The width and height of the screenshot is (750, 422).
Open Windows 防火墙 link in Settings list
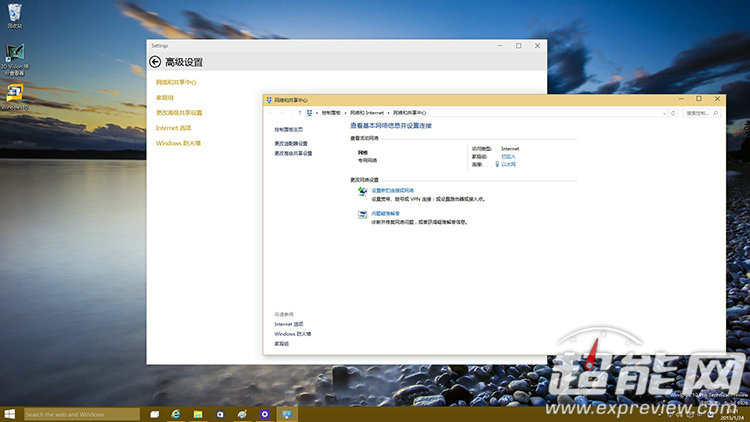(178, 143)
